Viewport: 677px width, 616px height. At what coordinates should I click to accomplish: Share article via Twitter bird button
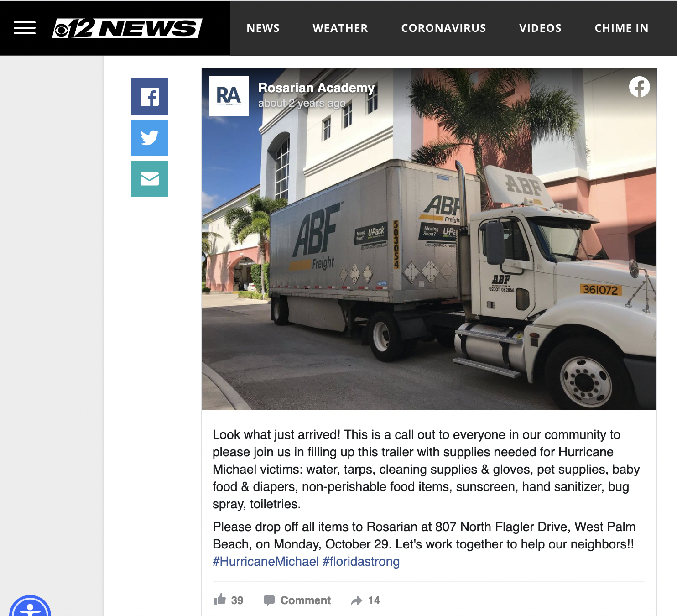(x=150, y=138)
